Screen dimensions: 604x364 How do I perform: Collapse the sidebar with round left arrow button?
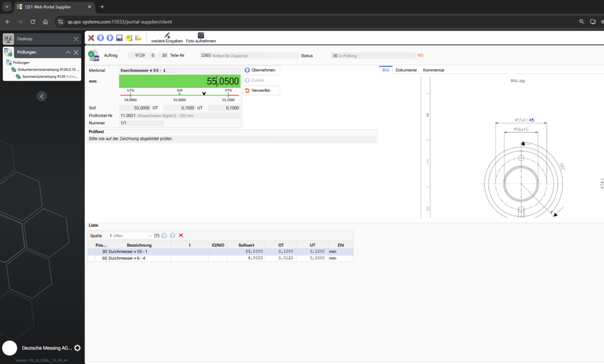coord(42,96)
